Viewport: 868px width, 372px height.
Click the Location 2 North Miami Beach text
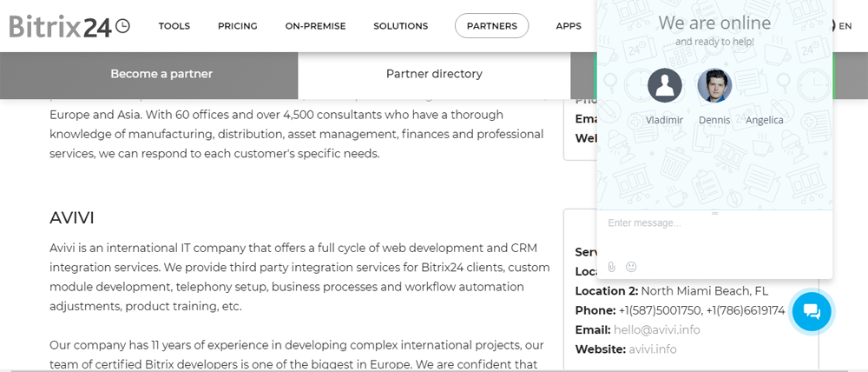(672, 291)
